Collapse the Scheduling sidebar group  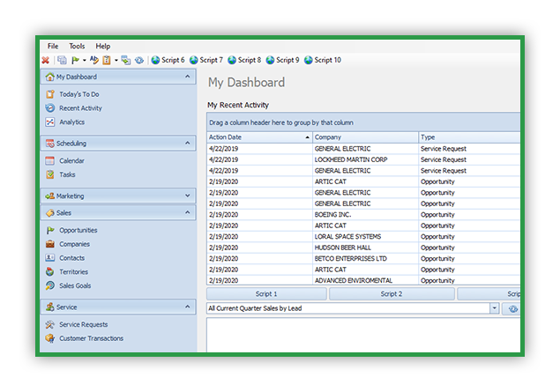(x=188, y=143)
